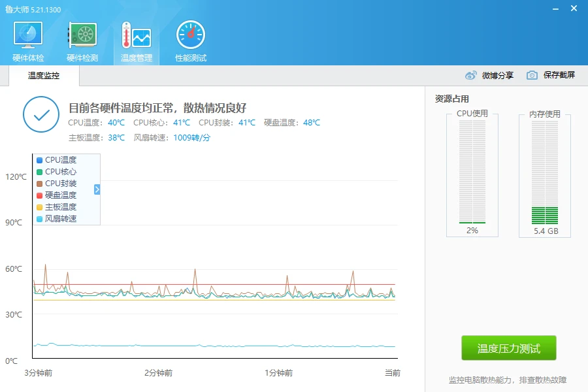Click 3分钟前 time axis label
The width and height of the screenshot is (588, 392).
[x=39, y=373]
